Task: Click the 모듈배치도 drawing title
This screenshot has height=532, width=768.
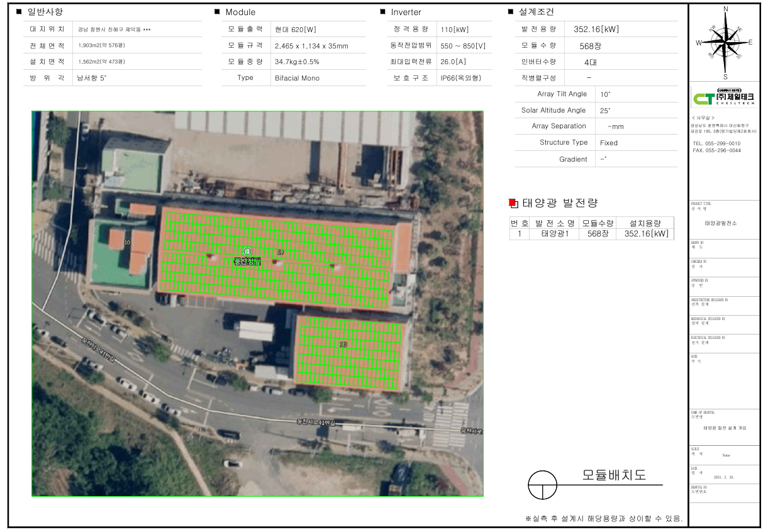Action: [x=614, y=475]
